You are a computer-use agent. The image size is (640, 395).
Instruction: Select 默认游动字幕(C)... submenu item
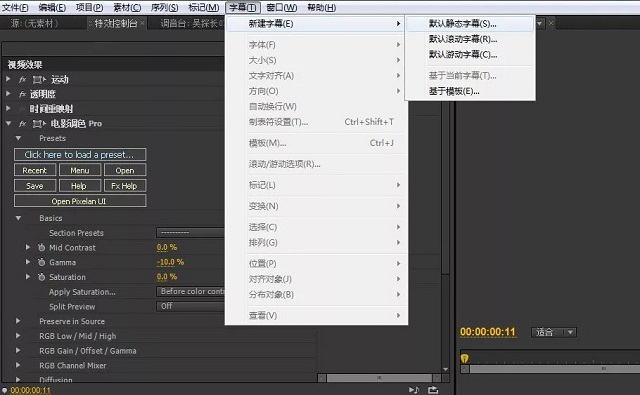pos(470,54)
